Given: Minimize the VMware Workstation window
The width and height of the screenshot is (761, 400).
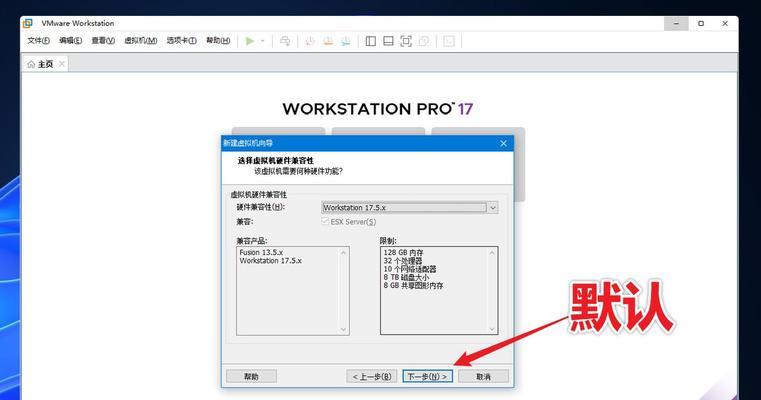Looking at the screenshot, I should (676, 23).
